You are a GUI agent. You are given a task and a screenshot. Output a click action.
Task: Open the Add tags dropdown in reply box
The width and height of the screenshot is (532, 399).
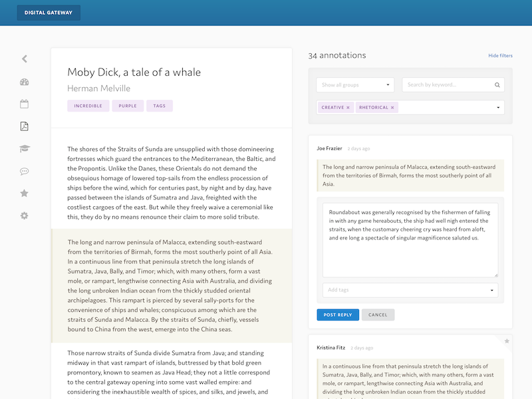(492, 291)
